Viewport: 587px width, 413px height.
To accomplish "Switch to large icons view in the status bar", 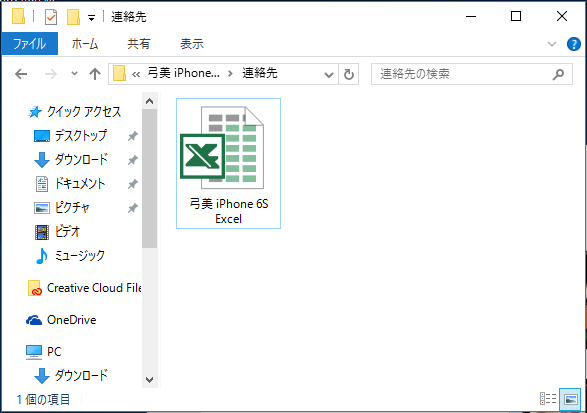I will point(571,399).
